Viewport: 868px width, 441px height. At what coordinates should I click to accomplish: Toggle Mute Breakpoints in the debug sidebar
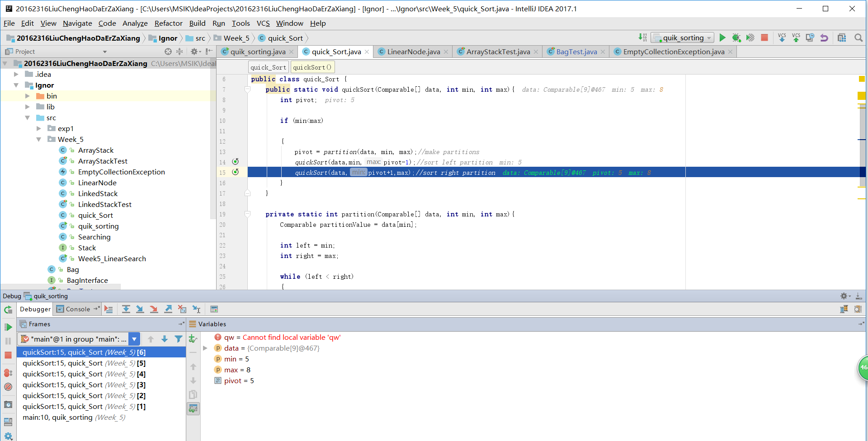coord(8,387)
